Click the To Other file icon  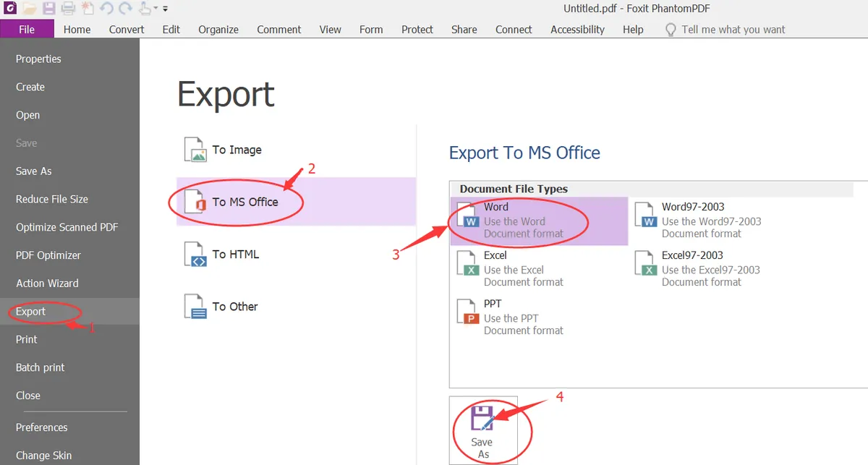(x=195, y=306)
